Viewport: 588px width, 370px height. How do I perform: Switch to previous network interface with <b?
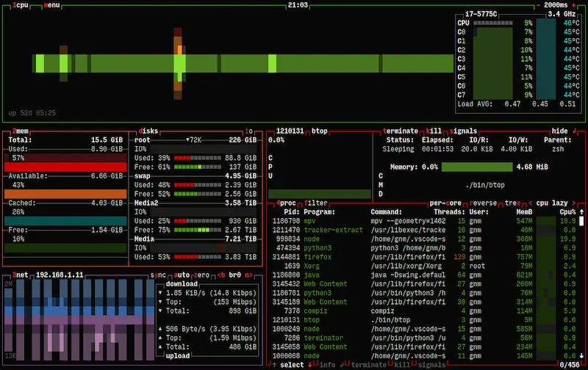(x=221, y=275)
